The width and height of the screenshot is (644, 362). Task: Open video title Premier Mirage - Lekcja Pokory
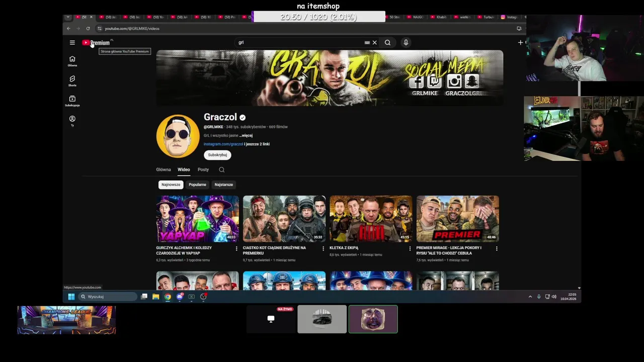[449, 250]
